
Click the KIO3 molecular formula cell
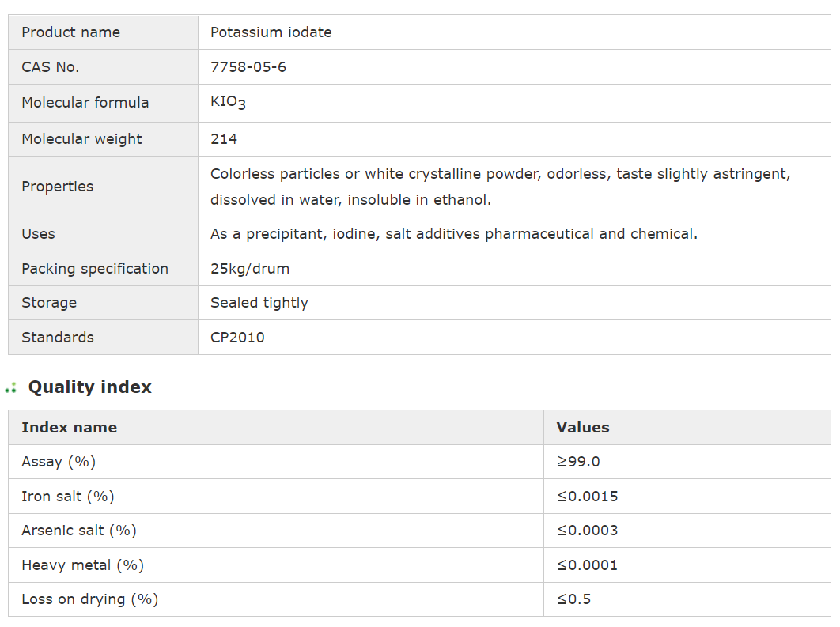coord(228,103)
